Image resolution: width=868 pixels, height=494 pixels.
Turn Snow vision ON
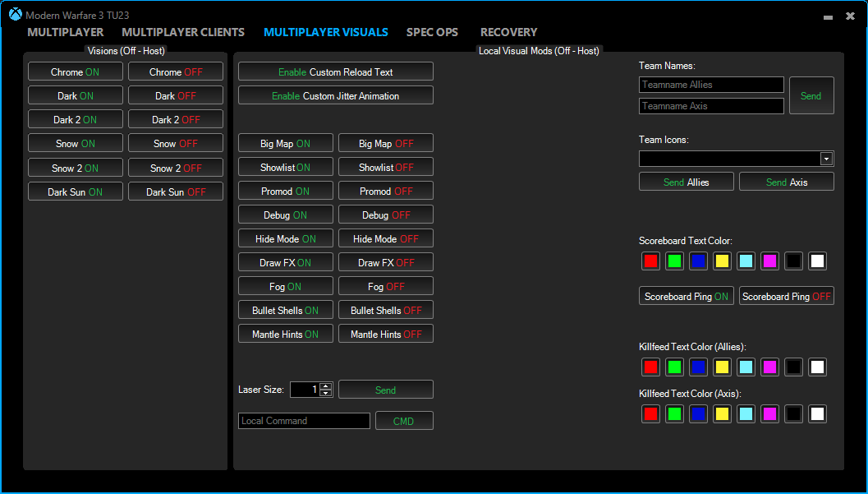pos(76,143)
